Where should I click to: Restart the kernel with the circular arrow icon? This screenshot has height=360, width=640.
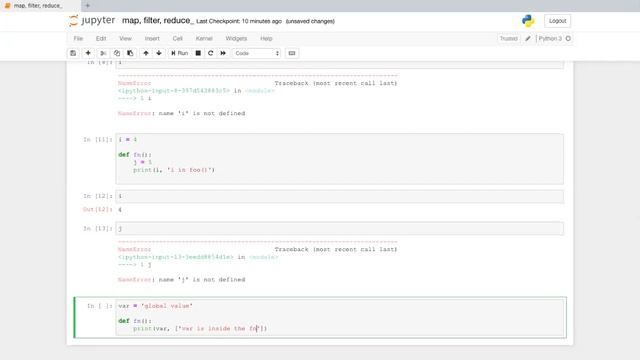point(211,53)
